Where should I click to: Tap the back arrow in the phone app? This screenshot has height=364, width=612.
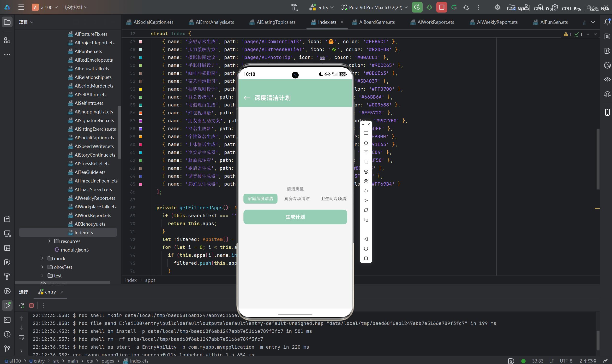(247, 98)
